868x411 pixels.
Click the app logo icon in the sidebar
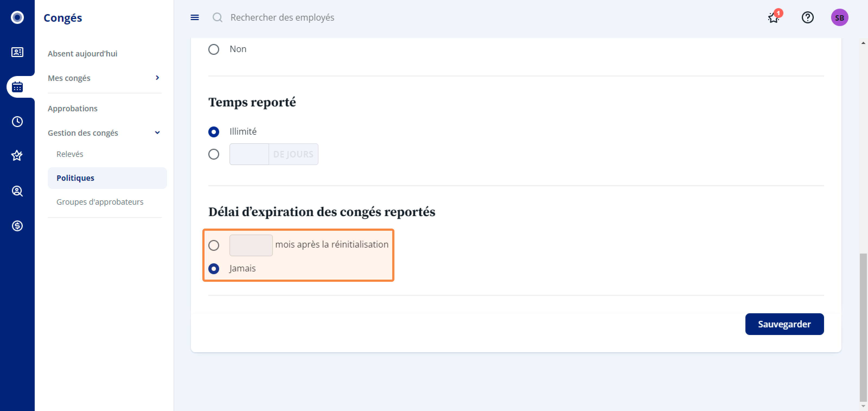pos(17,17)
